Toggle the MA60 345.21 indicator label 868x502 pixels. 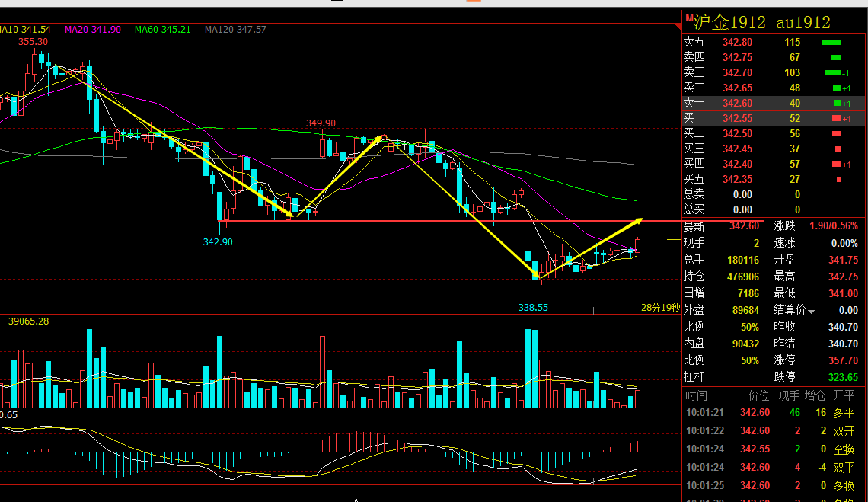pos(162,30)
